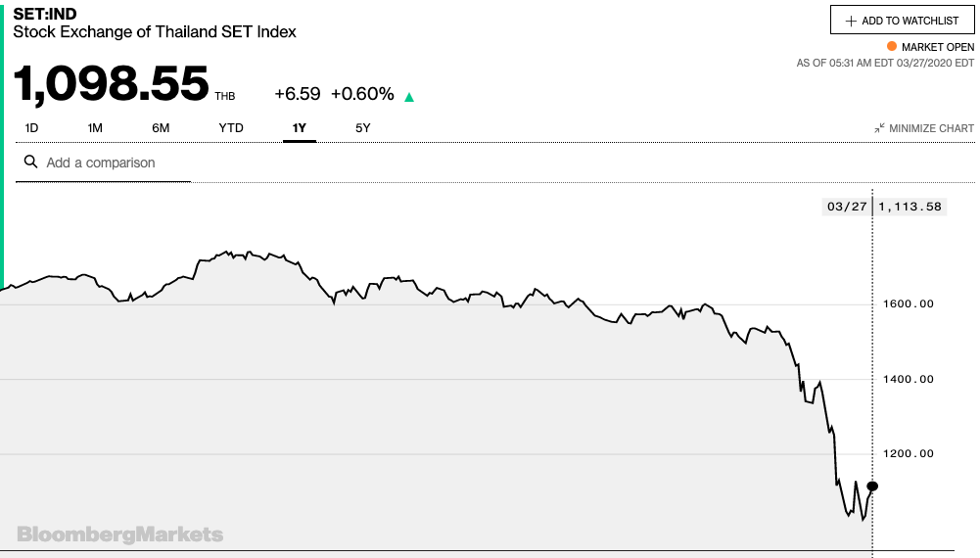Image resolution: width=980 pixels, height=558 pixels.
Task: Click the search magnifier icon
Action: [30, 162]
